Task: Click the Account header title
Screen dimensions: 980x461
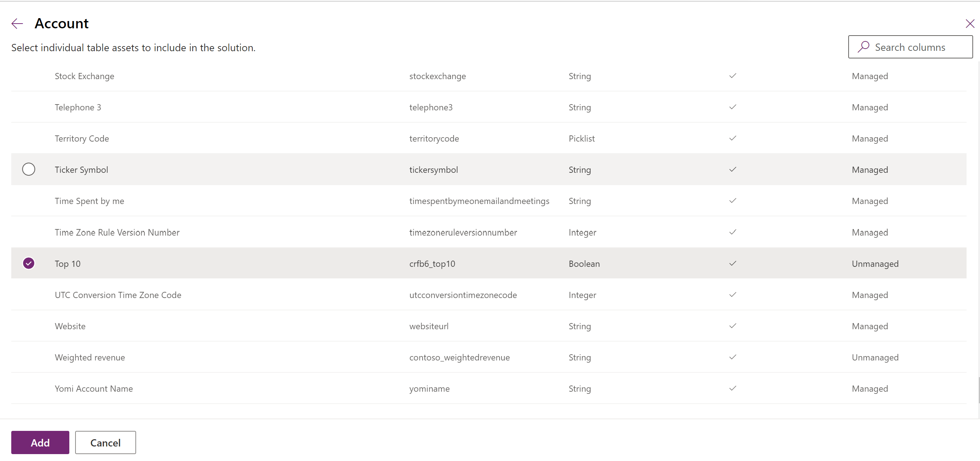Action: [62, 23]
